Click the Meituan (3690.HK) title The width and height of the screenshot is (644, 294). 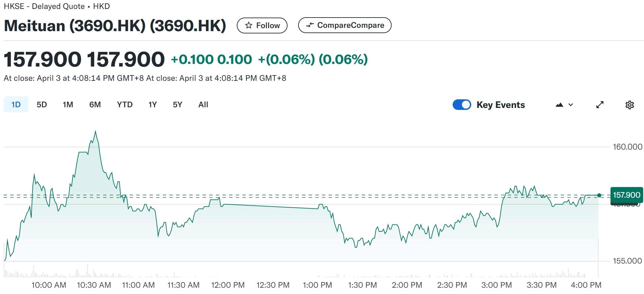click(x=115, y=26)
